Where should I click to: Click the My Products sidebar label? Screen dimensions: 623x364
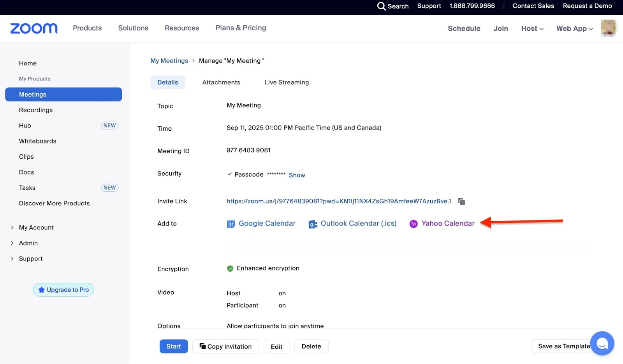point(35,79)
